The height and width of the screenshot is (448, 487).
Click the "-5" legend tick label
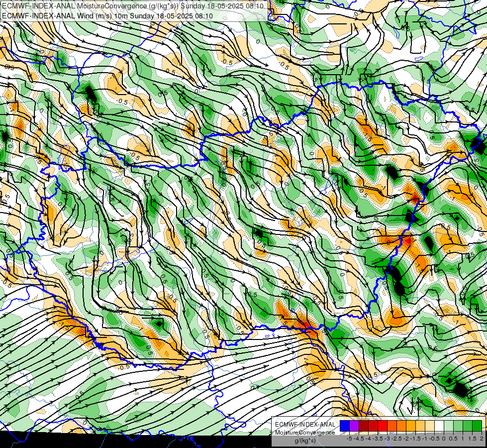pos(349,439)
